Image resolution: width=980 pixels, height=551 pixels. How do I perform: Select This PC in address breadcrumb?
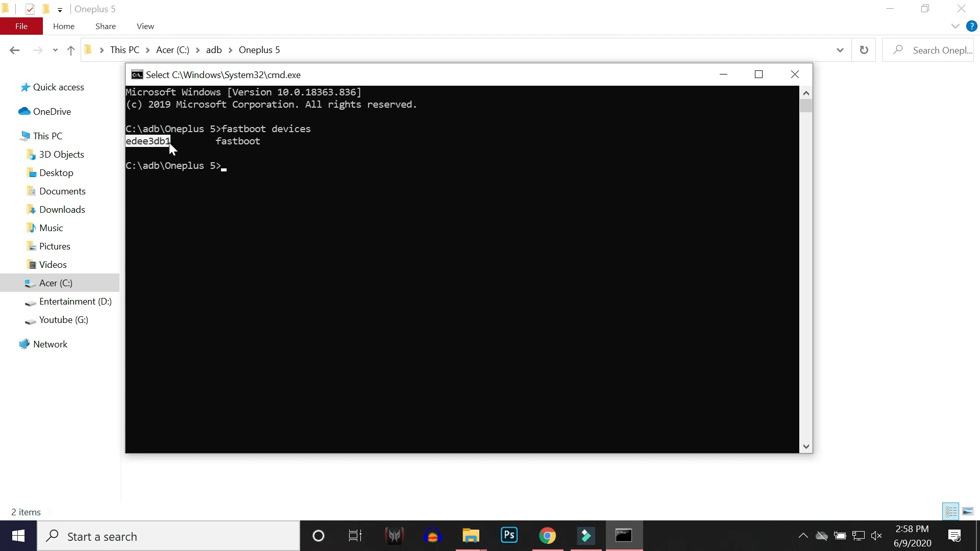[125, 50]
